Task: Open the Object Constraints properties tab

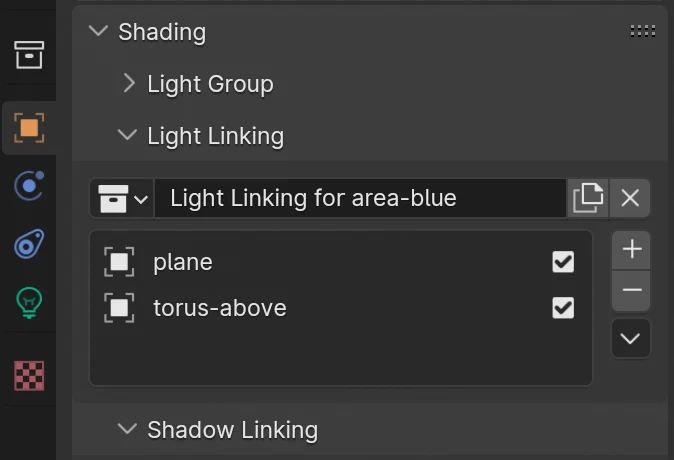Action: (29, 244)
